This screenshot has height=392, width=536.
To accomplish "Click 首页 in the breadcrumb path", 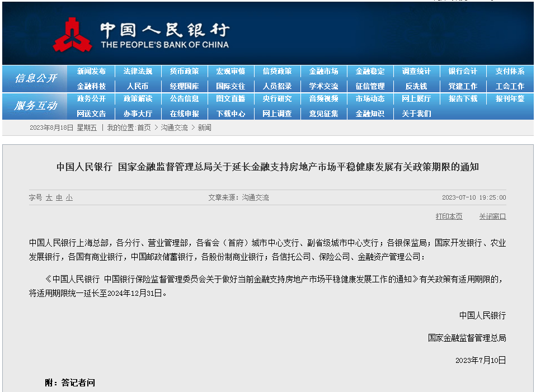I will click(x=144, y=127).
